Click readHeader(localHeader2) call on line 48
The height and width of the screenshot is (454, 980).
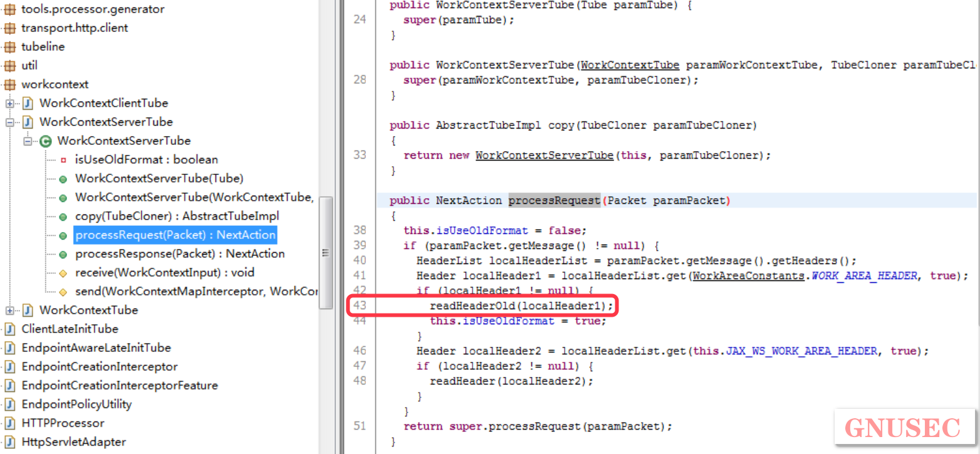[x=511, y=381]
